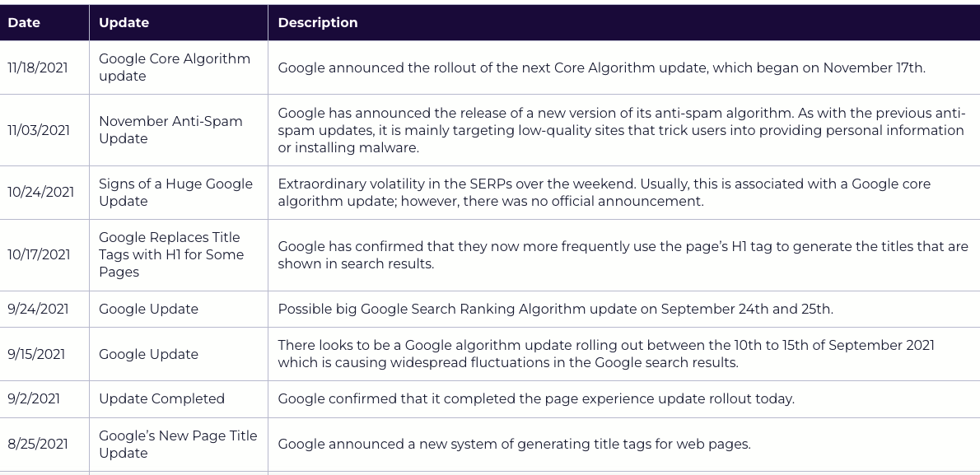Select the November Anti-Spam Update cell
Image resolution: width=980 pixels, height=475 pixels.
[x=179, y=130]
